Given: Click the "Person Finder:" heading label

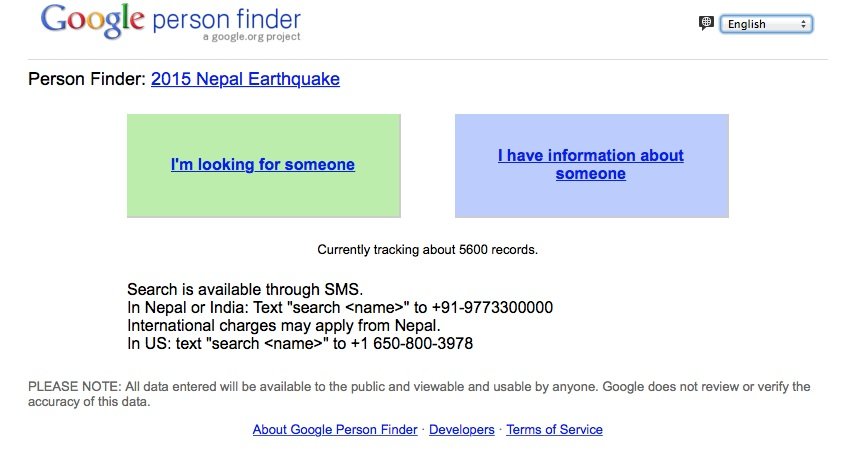Looking at the screenshot, I should pos(87,79).
